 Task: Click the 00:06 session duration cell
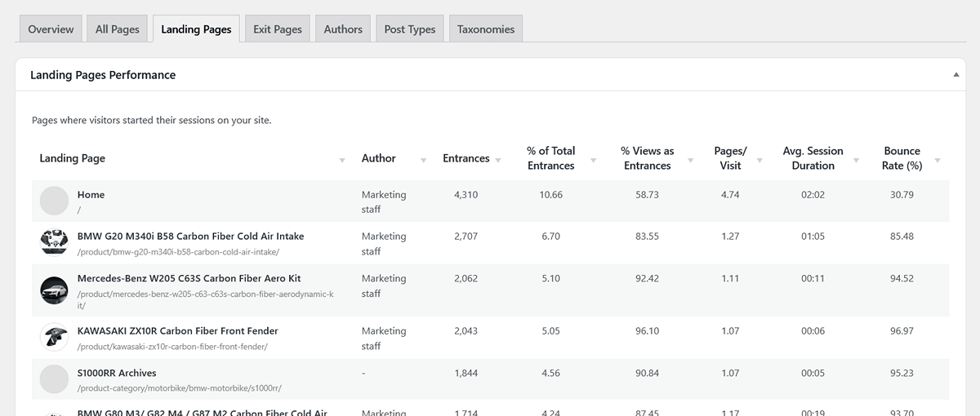(x=813, y=331)
